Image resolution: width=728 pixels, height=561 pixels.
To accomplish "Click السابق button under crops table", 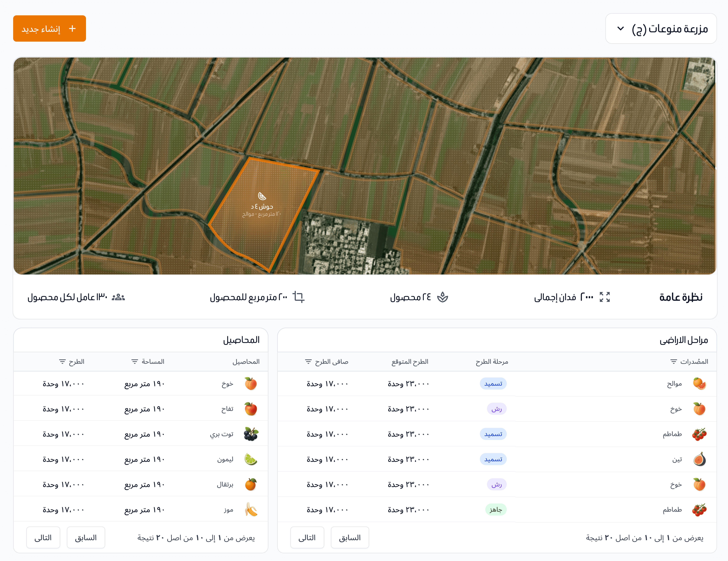I will click(86, 538).
